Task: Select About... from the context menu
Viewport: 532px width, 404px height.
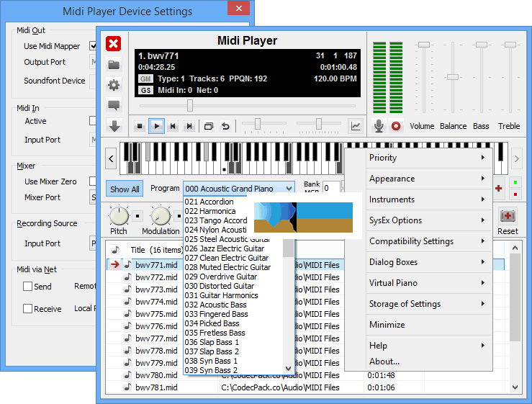Action: coord(384,362)
